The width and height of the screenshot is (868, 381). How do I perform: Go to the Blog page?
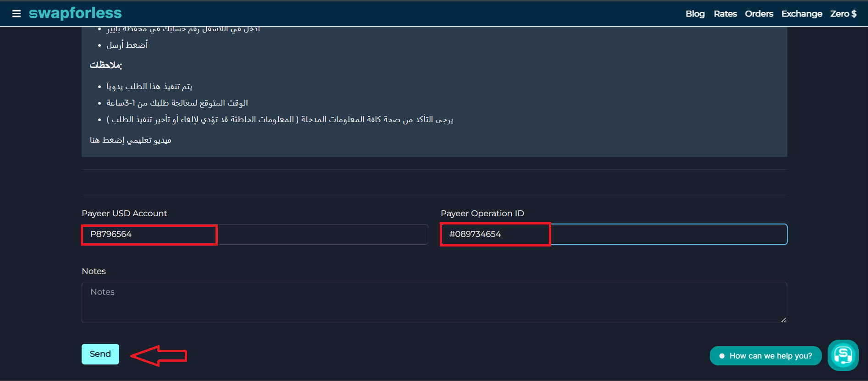(x=695, y=14)
